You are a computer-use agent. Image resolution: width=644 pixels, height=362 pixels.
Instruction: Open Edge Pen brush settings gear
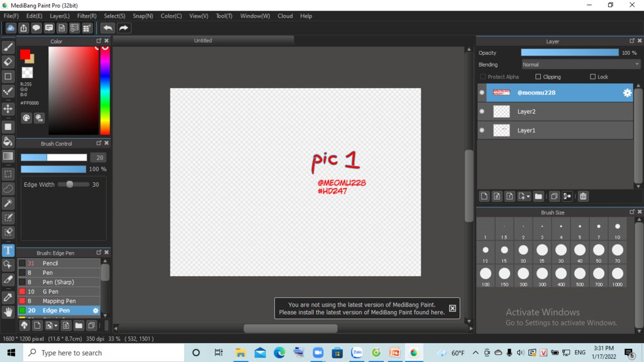coord(96,310)
